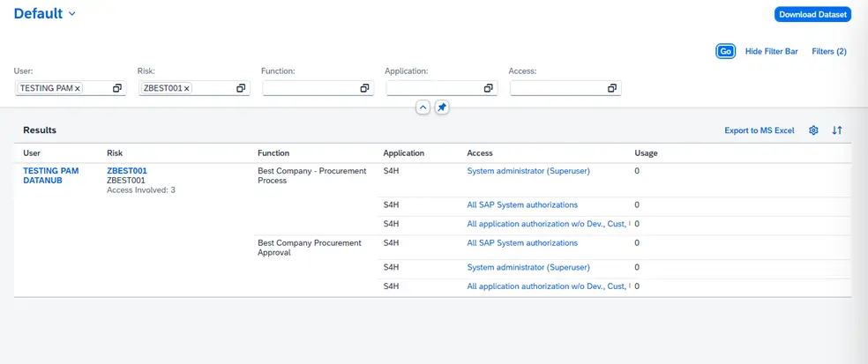The image size is (868, 364).
Task: Open value help icon for Function field
Action: click(363, 88)
